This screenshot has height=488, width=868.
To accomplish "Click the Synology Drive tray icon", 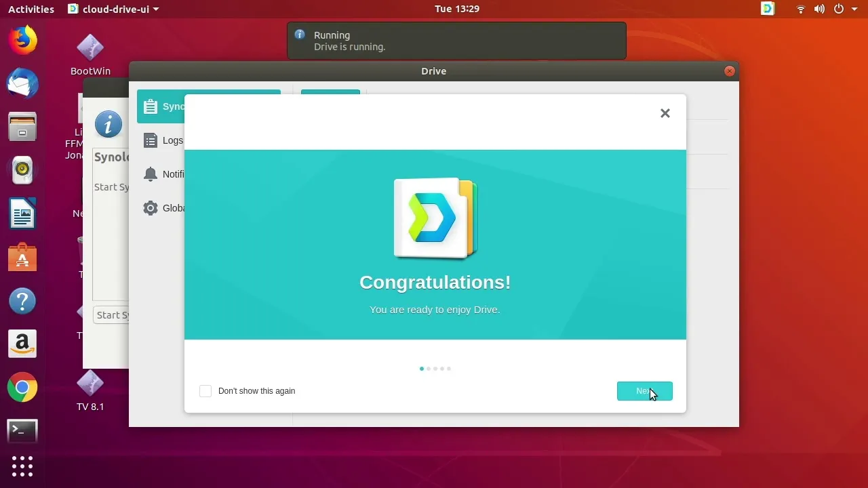I will point(768,9).
